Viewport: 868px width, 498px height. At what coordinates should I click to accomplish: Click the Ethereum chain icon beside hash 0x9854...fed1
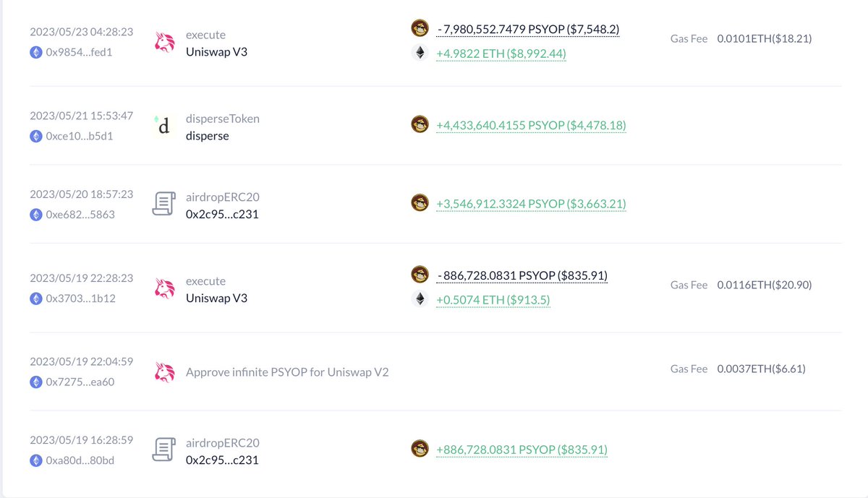(x=36, y=52)
